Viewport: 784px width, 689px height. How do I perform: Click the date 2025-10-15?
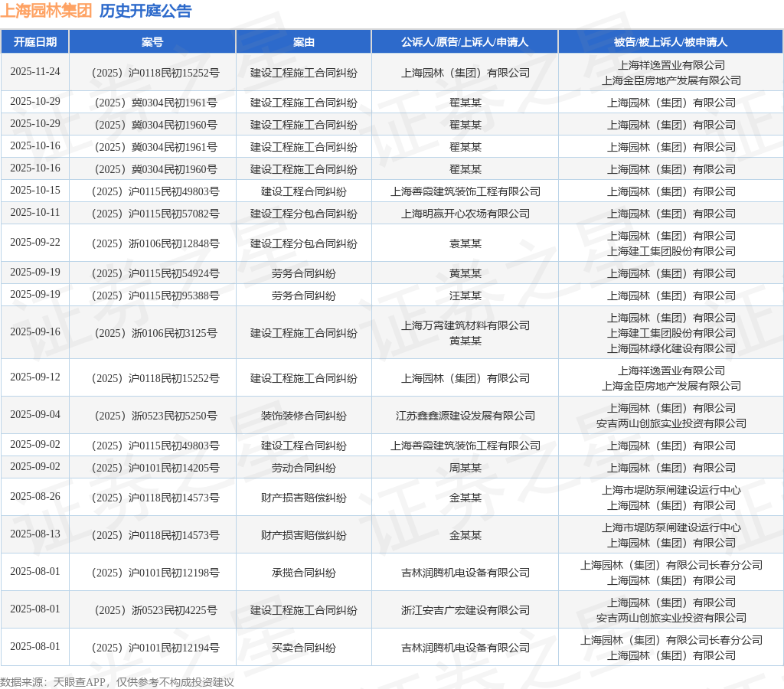pyautogui.click(x=35, y=191)
